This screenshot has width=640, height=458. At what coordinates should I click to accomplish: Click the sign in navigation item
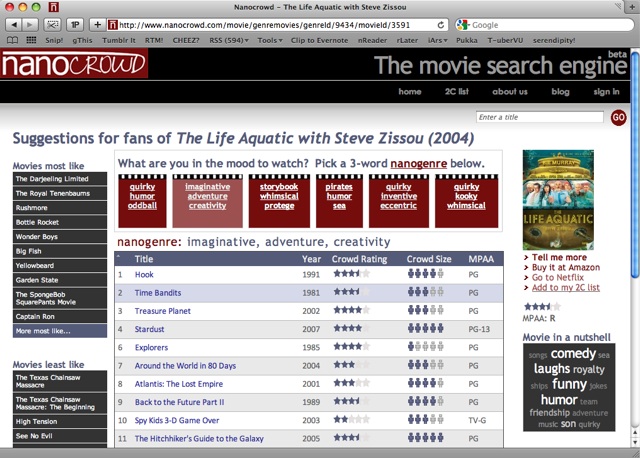pos(607,91)
